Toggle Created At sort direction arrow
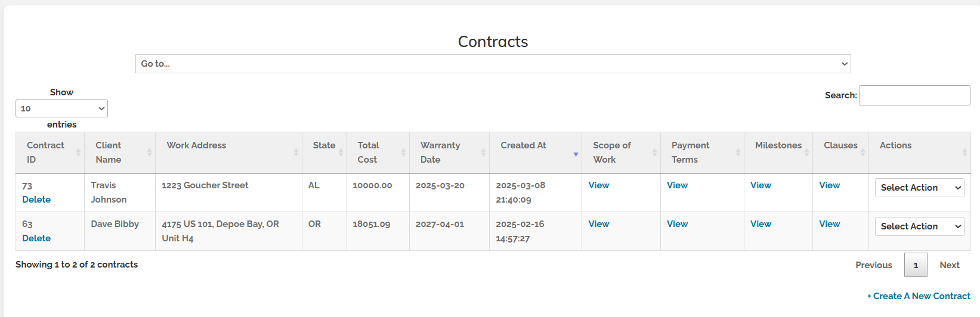 tap(576, 154)
